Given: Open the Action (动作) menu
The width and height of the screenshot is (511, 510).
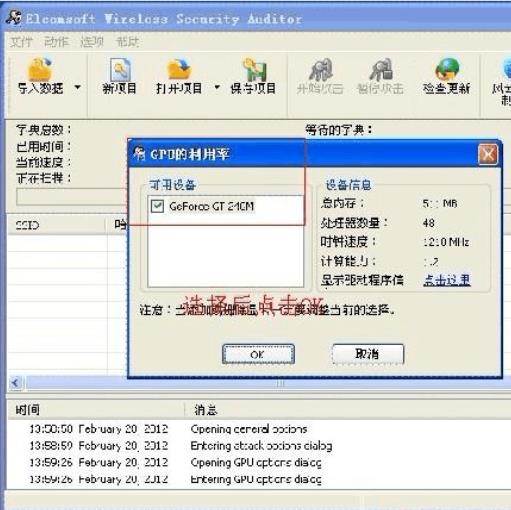Looking at the screenshot, I should pyautogui.click(x=56, y=42).
